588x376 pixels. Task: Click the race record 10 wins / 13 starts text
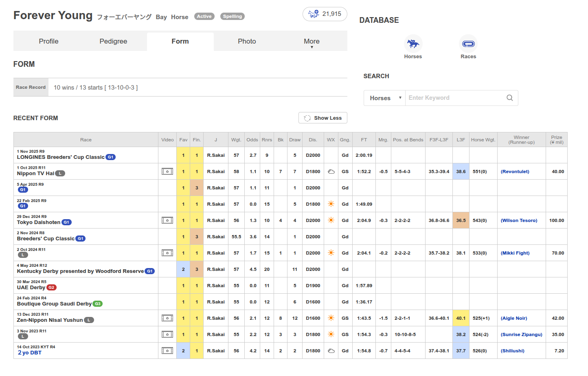[x=96, y=88]
